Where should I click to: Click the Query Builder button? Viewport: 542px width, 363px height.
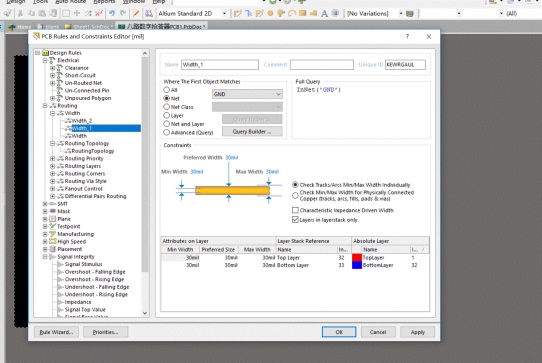pos(252,132)
